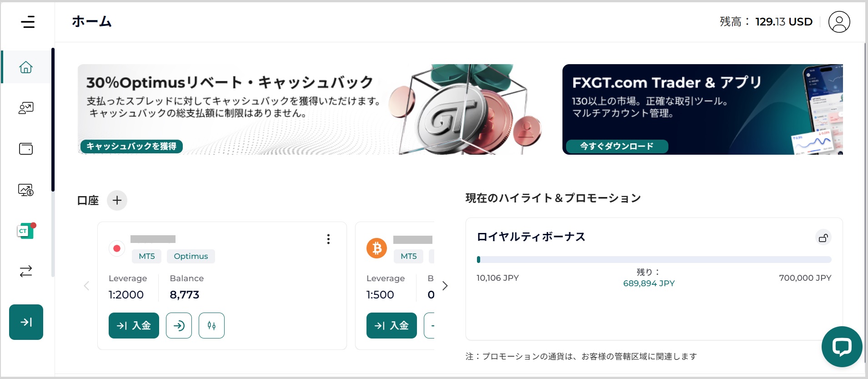
Task: Open the CT copy trading icon
Action: click(25, 231)
